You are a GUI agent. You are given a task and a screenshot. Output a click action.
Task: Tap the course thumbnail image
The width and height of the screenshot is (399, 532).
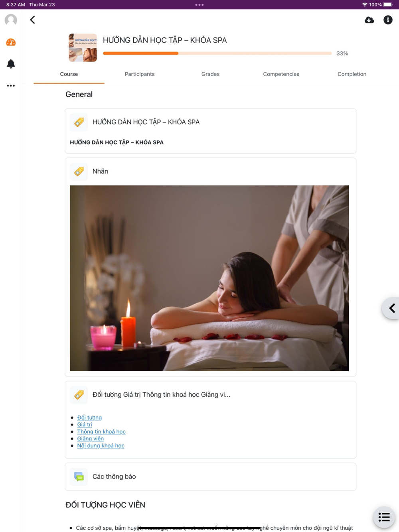[x=83, y=48]
